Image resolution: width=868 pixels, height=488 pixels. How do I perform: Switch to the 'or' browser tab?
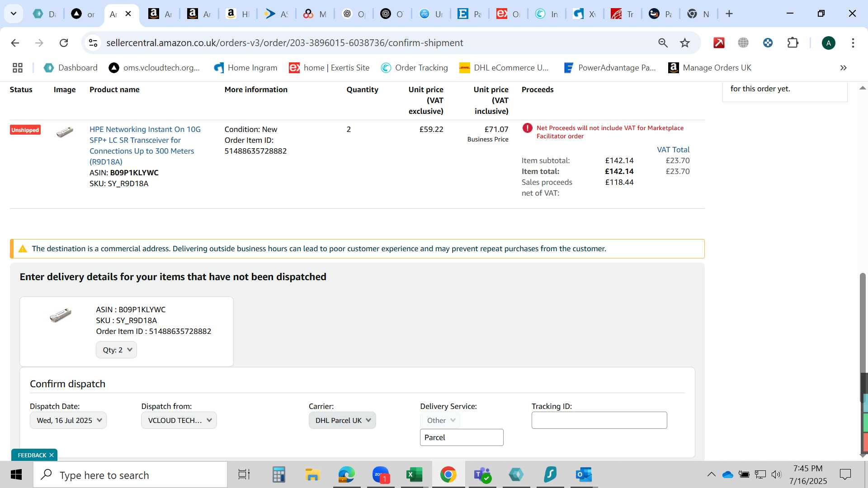[x=84, y=14]
